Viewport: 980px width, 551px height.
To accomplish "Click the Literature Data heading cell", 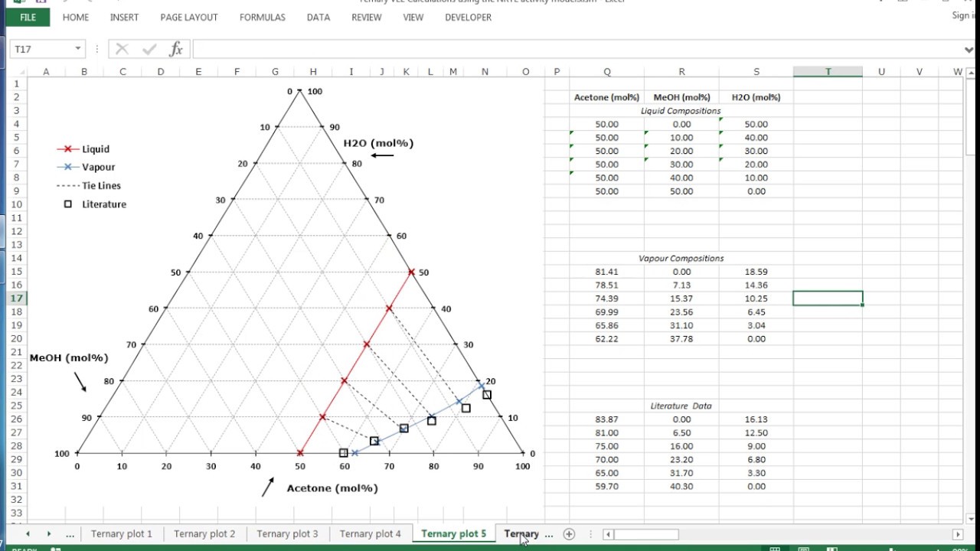I will pyautogui.click(x=681, y=406).
